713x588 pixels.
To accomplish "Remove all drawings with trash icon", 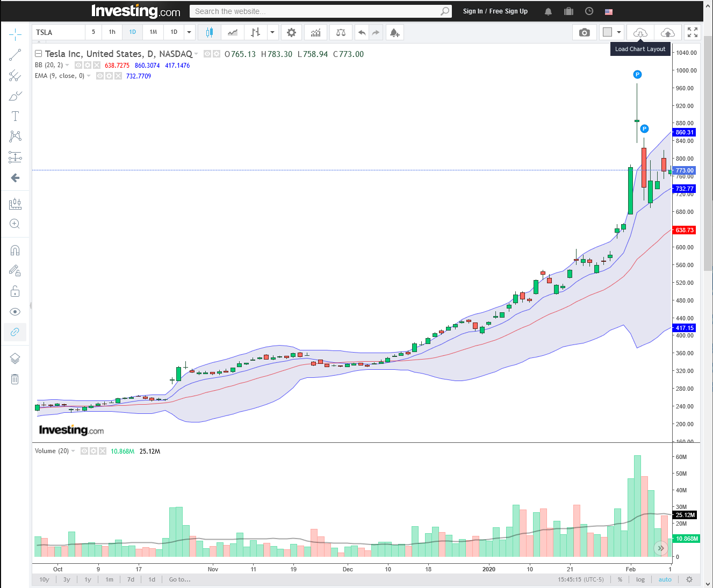I will (15, 379).
